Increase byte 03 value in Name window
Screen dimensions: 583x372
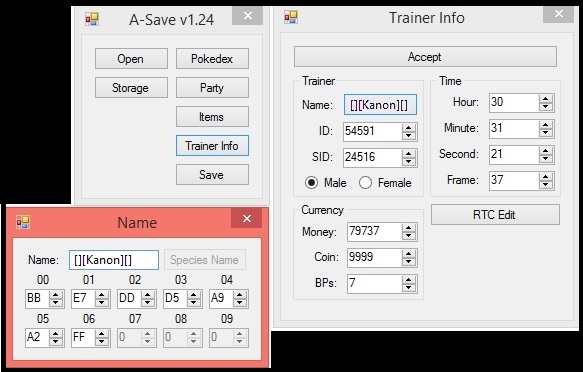tap(194, 295)
